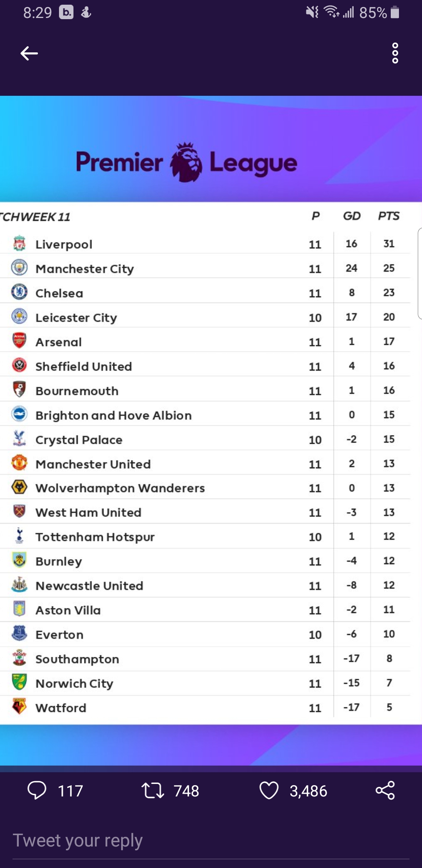Tap the Leicester City team name
The width and height of the screenshot is (422, 868).
[76, 318]
